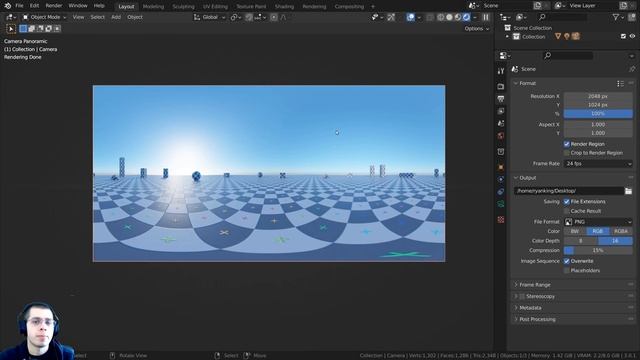Pause the viewport render preview
Screen dimensions: 640x360
pyautogui.click(x=486, y=17)
